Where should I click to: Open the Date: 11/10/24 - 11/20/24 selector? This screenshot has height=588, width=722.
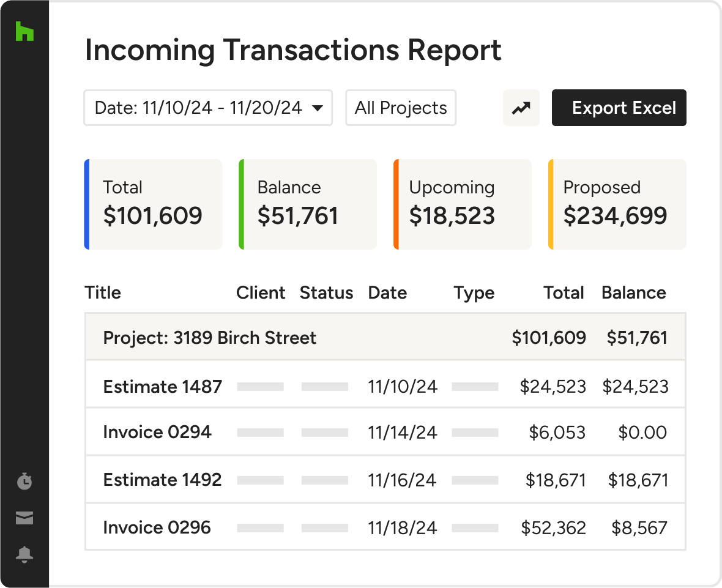coord(199,108)
